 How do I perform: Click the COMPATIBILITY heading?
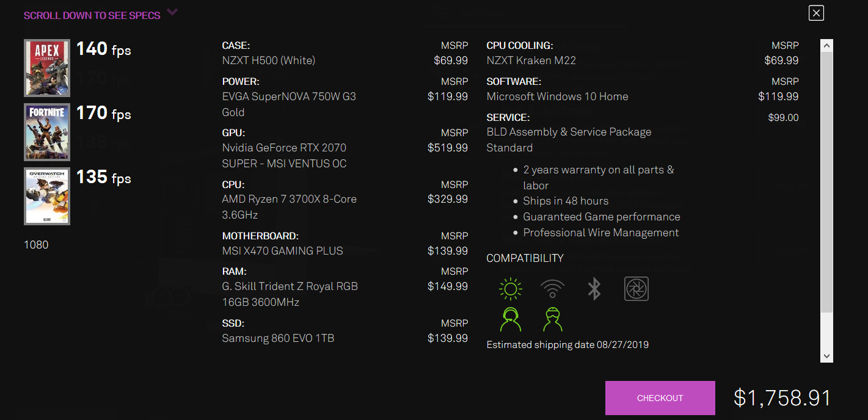point(525,258)
